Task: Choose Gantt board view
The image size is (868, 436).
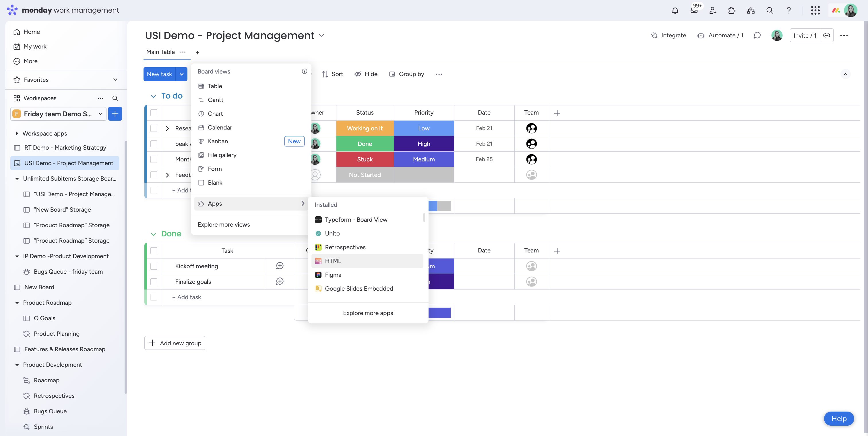Action: coord(251,100)
